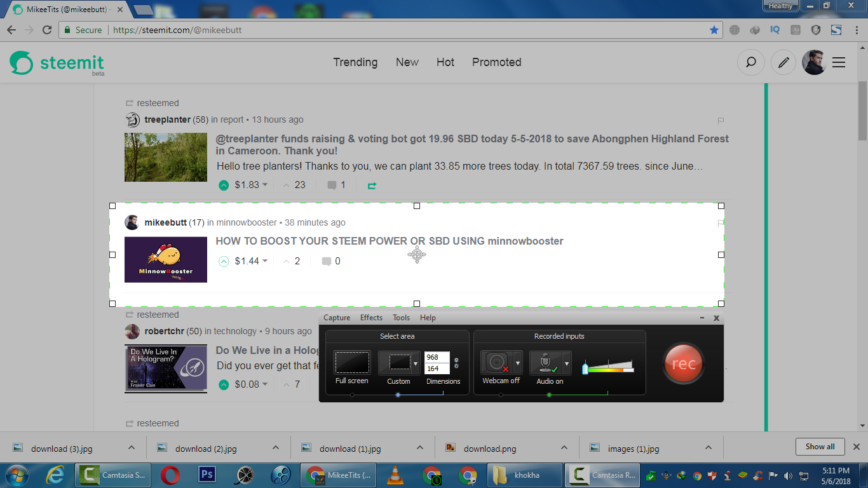Go to the Promoted posts tab
868x488 pixels.
pos(496,62)
